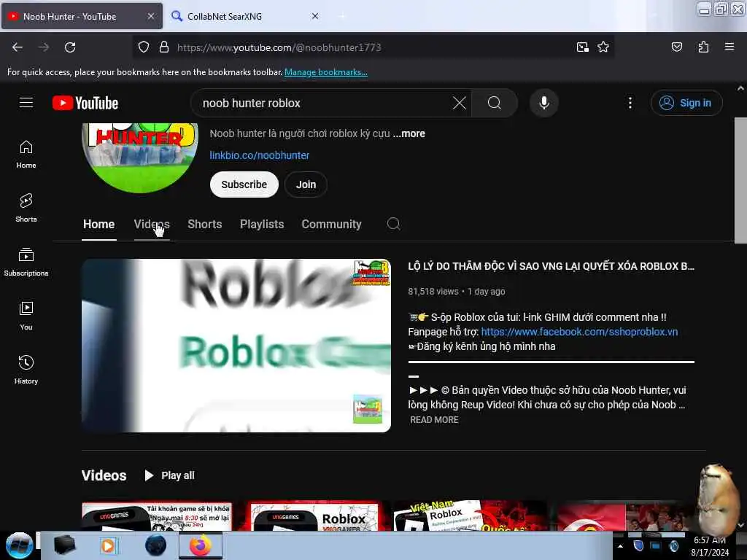Go back with browser back arrow
Viewport: 747px width, 560px height.
pyautogui.click(x=18, y=47)
